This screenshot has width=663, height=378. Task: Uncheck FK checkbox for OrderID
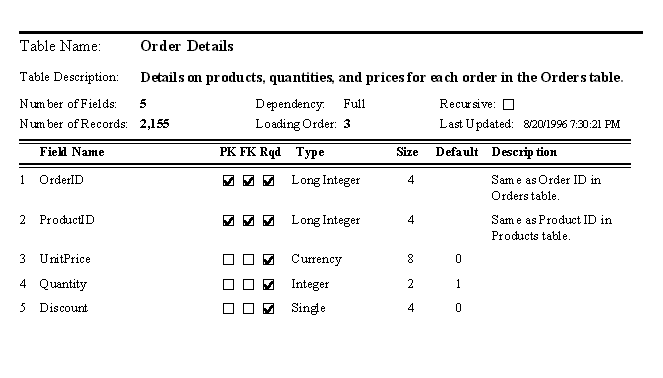click(x=248, y=181)
